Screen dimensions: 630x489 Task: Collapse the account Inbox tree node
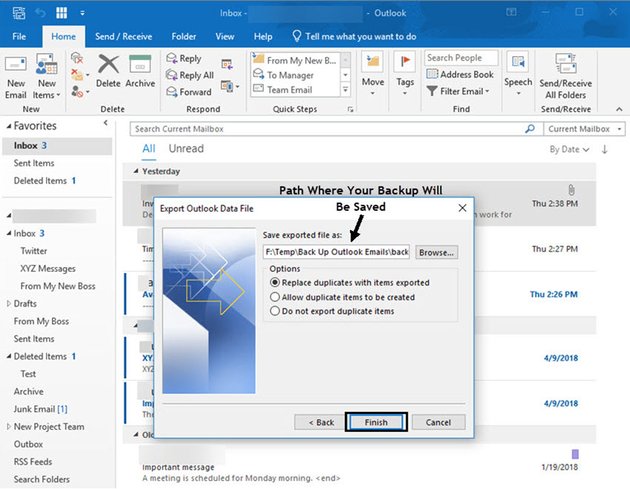click(x=9, y=233)
